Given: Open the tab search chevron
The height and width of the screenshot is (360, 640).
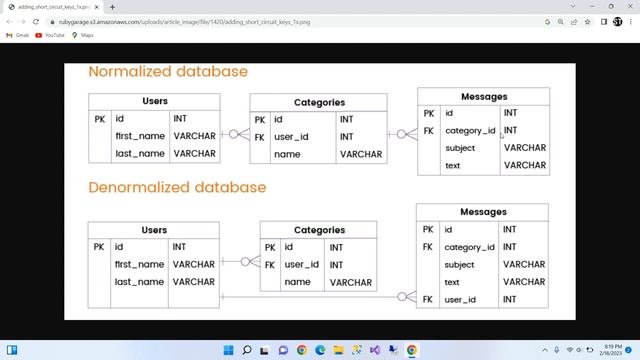Looking at the screenshot, I should 573,7.
